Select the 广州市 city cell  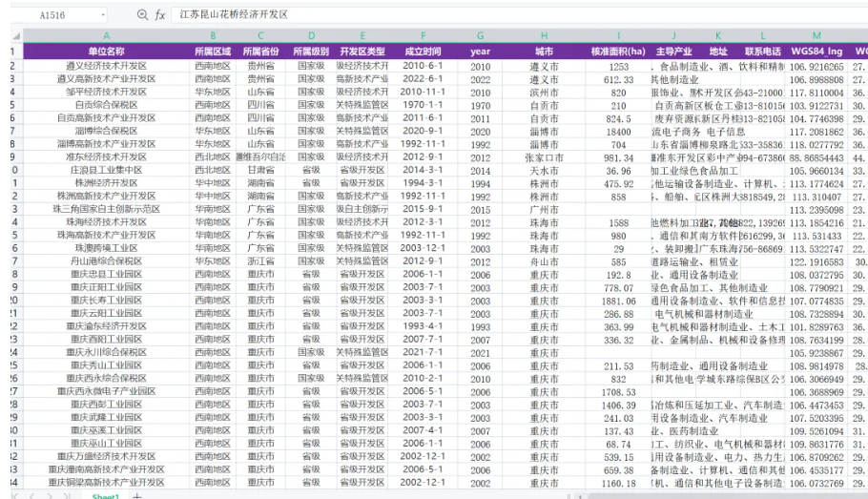click(544, 210)
